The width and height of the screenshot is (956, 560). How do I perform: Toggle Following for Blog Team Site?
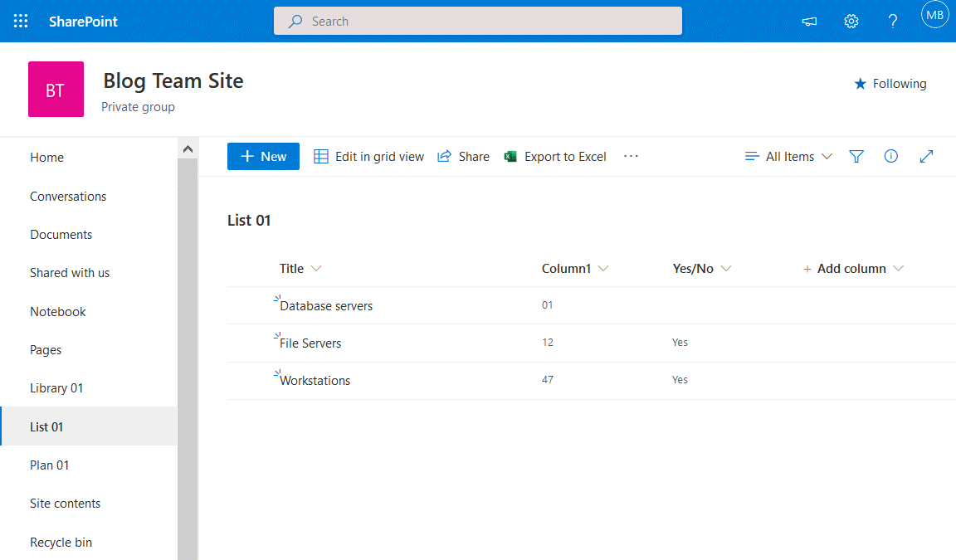pyautogui.click(x=890, y=83)
